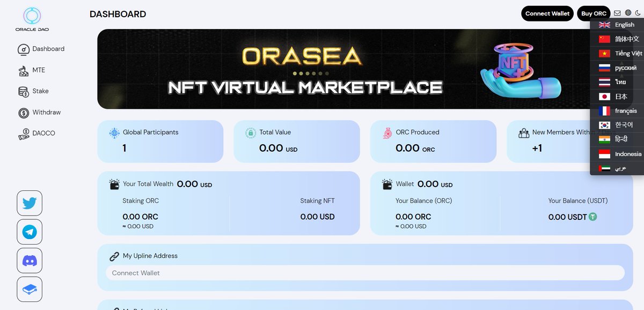Click the Global Participants label
Screen dimensions: 644x310
[151, 132]
